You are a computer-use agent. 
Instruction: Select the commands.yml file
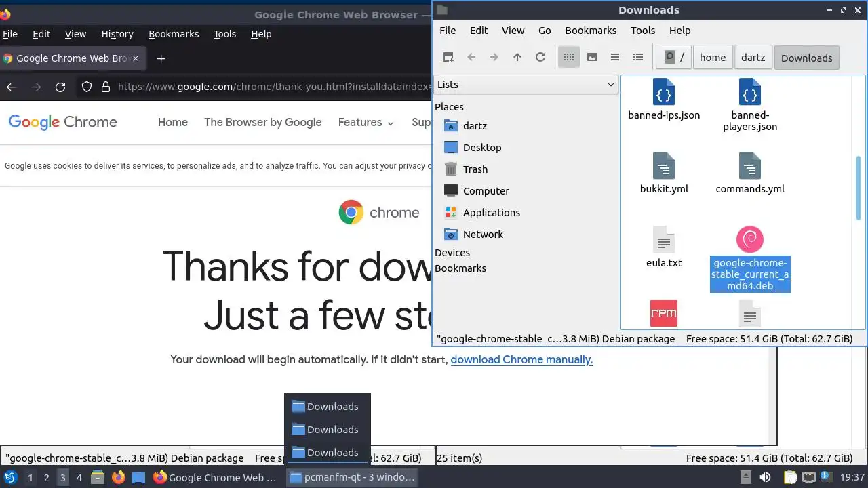coord(750,174)
